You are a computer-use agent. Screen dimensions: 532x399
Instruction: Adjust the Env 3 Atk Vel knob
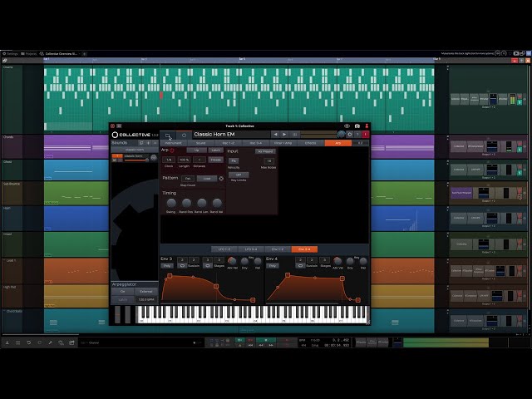click(x=232, y=260)
